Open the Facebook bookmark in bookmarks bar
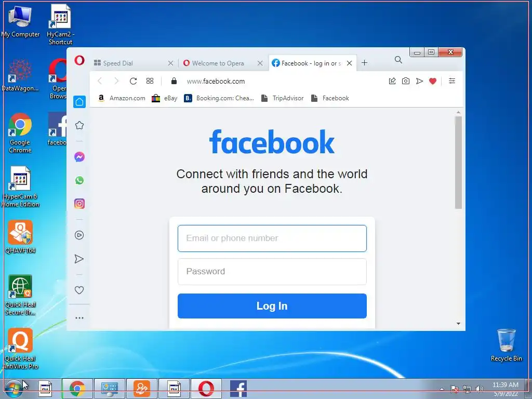The height and width of the screenshot is (399, 532). (x=330, y=98)
